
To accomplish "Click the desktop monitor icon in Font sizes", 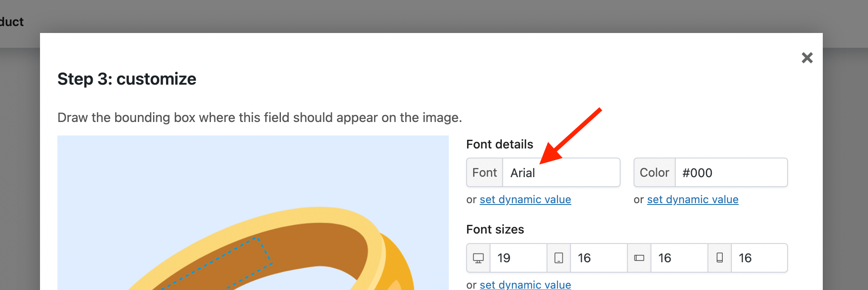I will pyautogui.click(x=478, y=258).
